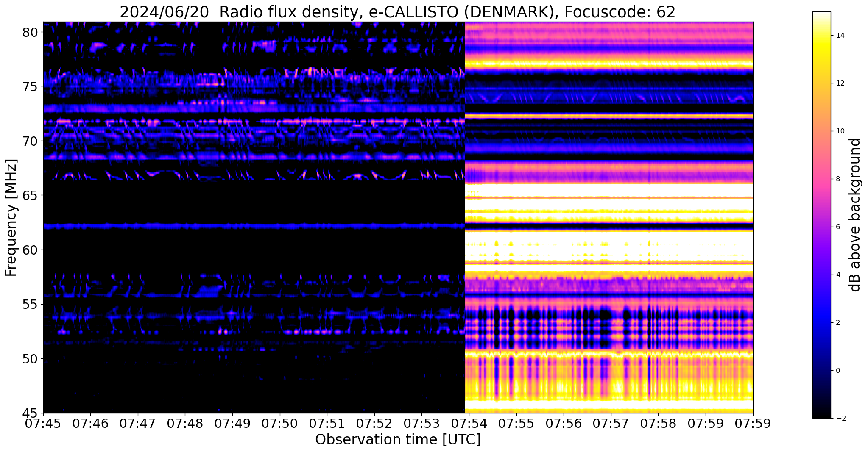Image resolution: width=868 pixels, height=452 pixels.
Task: Click the 07:46 time tick label
Action: [x=90, y=424]
